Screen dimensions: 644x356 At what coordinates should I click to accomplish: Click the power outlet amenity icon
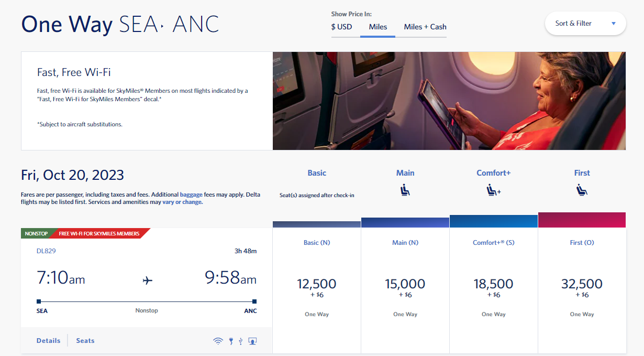tap(230, 340)
